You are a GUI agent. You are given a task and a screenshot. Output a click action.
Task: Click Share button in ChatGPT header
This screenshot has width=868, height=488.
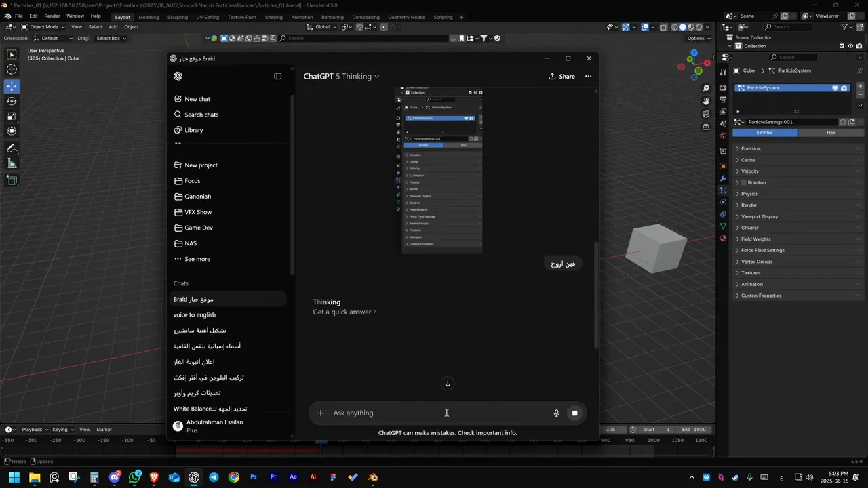[x=561, y=77]
